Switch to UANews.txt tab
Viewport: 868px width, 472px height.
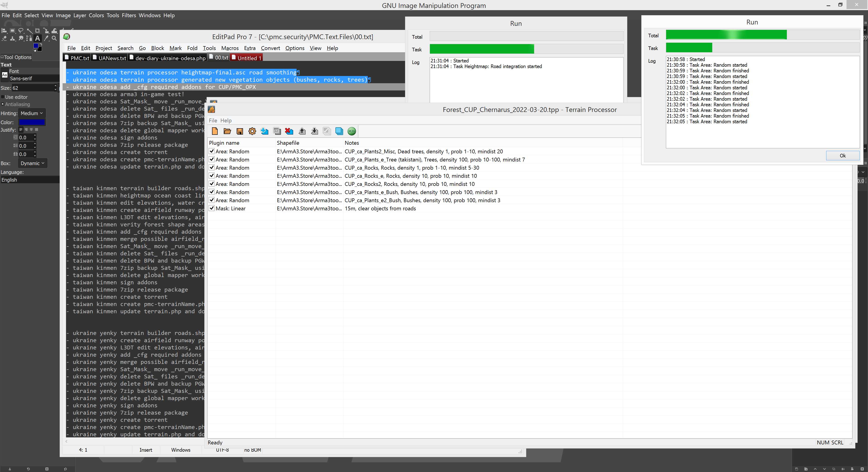point(109,58)
